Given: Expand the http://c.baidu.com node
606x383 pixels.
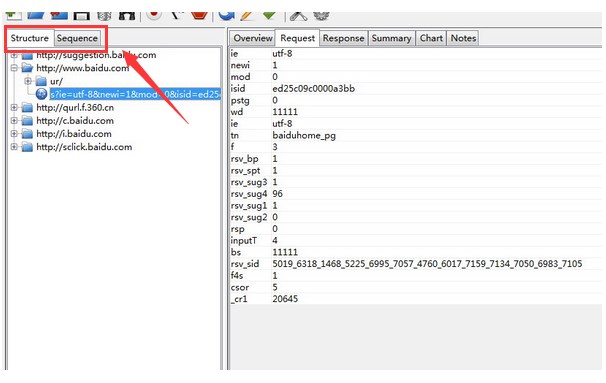Looking at the screenshot, I should (x=14, y=121).
